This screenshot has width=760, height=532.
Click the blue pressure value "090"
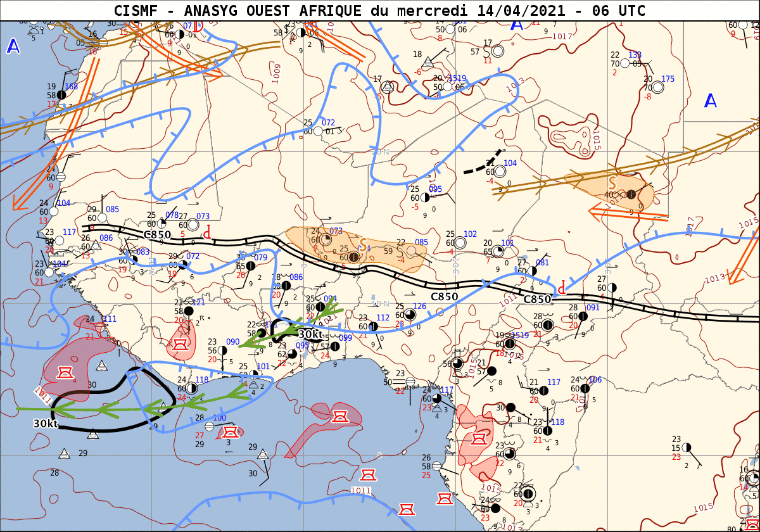(x=232, y=342)
